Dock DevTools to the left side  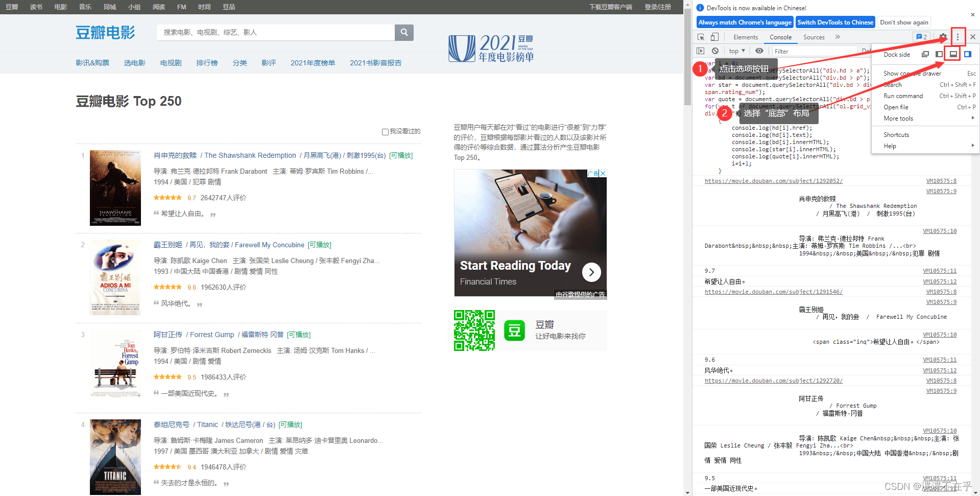tap(939, 54)
